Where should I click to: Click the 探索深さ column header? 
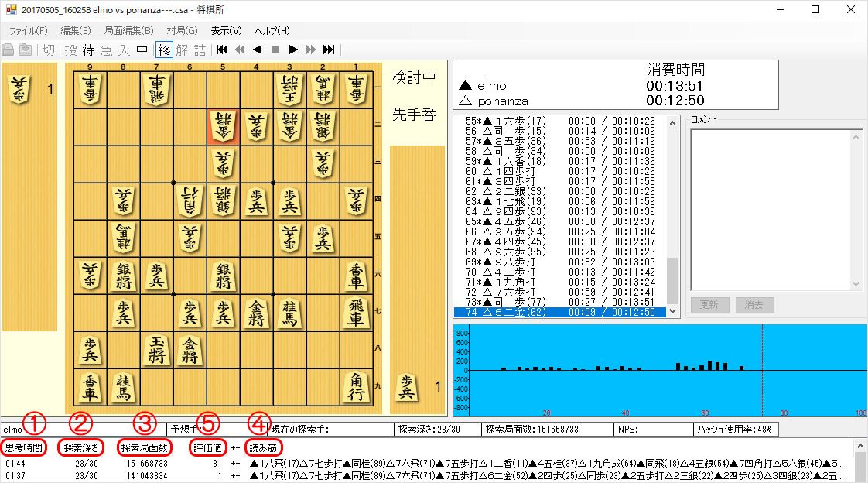tap(80, 447)
